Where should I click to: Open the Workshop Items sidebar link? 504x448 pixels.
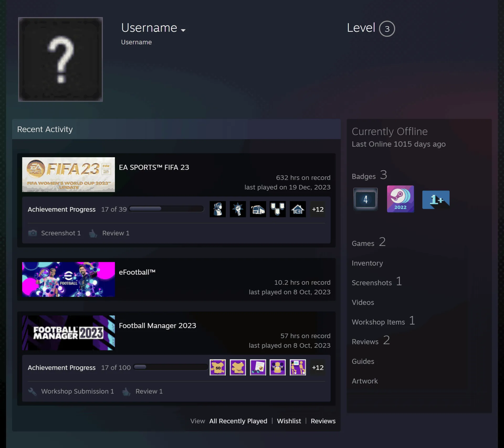pyautogui.click(x=383, y=321)
